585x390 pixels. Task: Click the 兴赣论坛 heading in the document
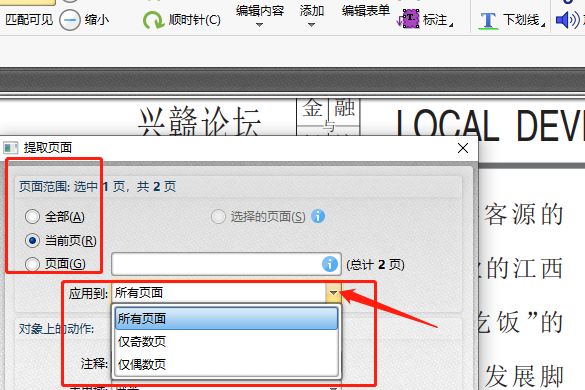[199, 121]
